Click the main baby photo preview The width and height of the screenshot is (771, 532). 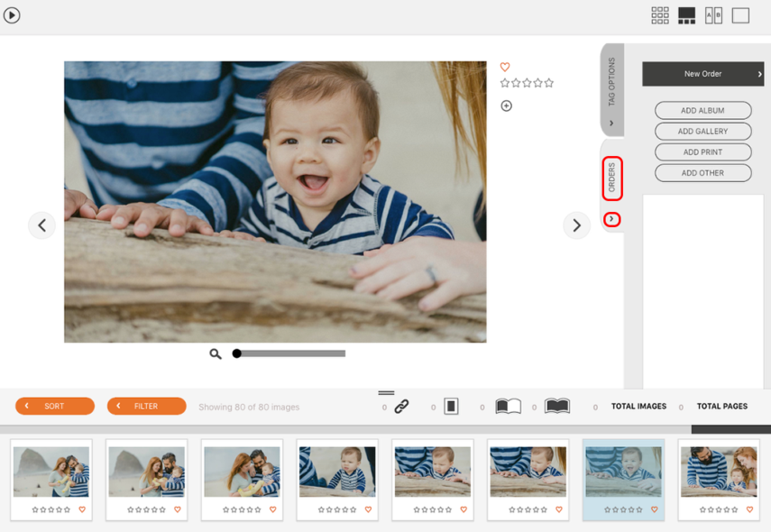tap(275, 202)
